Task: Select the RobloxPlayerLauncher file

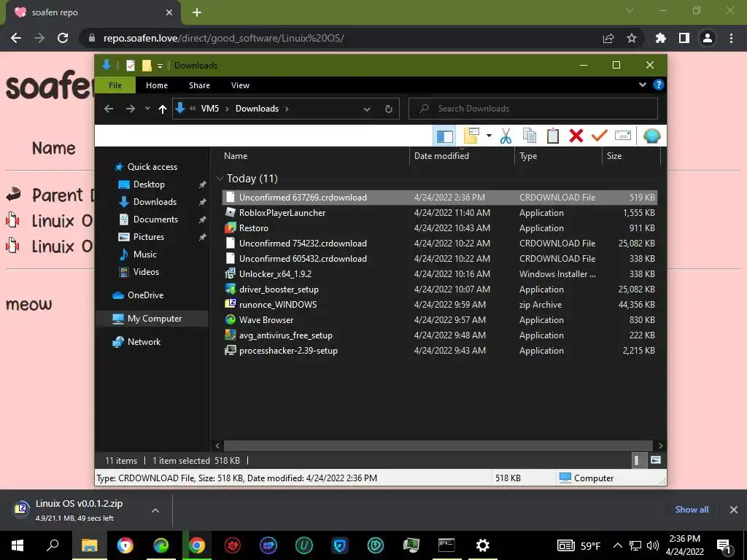Action: point(440,213)
